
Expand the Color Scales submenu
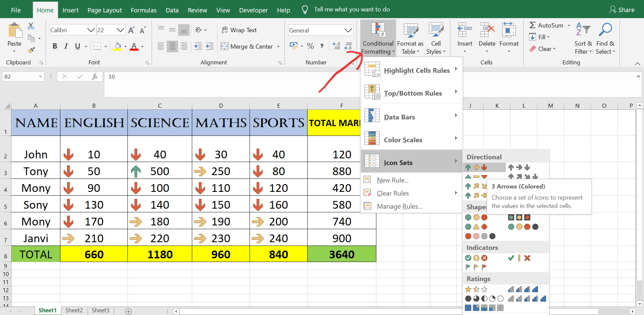(403, 140)
